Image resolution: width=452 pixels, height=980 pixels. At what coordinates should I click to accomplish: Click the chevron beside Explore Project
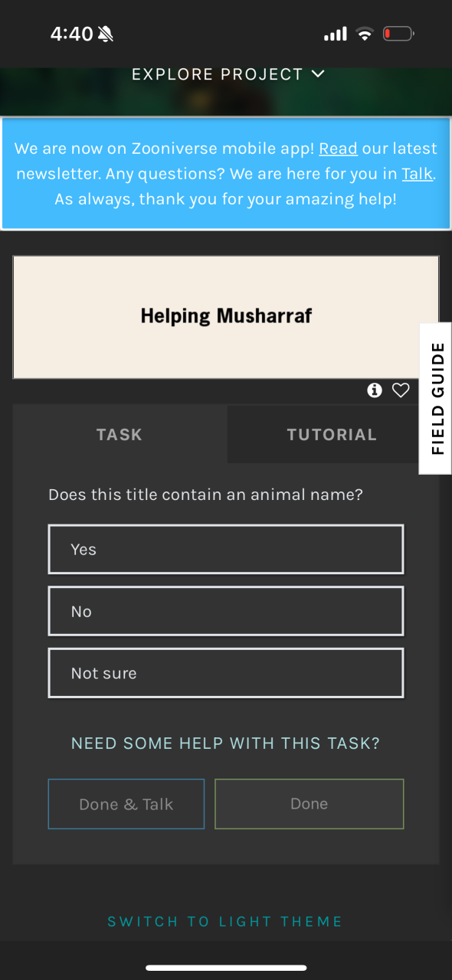pos(318,74)
